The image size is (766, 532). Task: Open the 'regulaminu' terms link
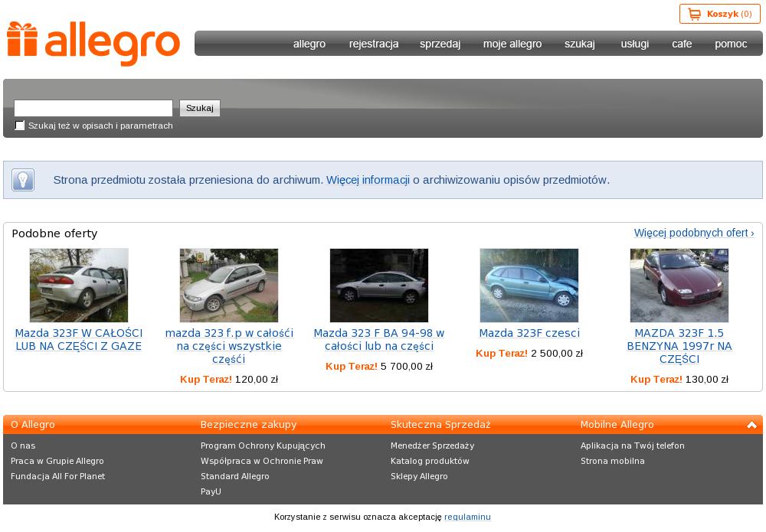pyautogui.click(x=467, y=517)
